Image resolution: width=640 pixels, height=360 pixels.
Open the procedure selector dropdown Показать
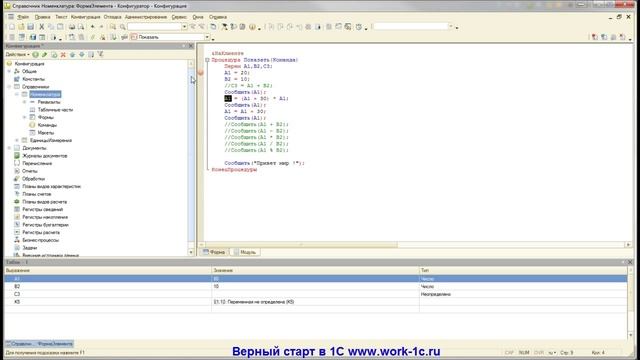tap(207, 37)
